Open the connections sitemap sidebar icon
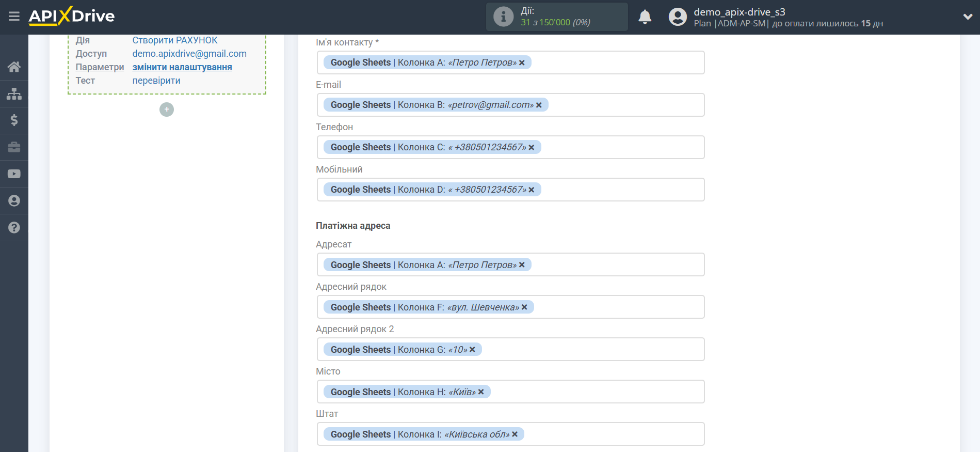This screenshot has width=980, height=452. pyautogui.click(x=14, y=93)
